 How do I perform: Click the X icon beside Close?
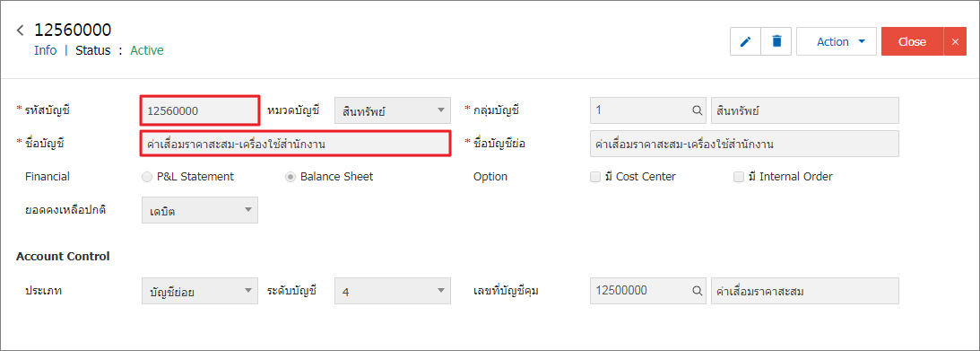click(955, 41)
